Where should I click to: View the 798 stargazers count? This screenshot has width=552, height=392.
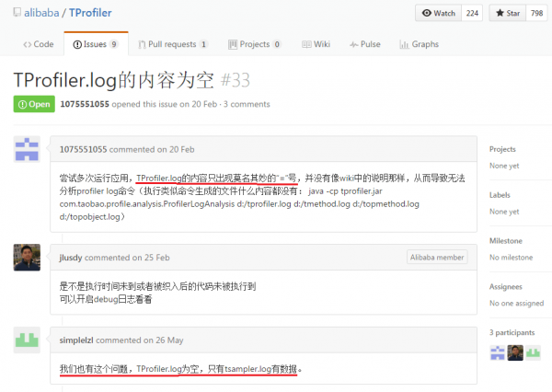pos(536,13)
